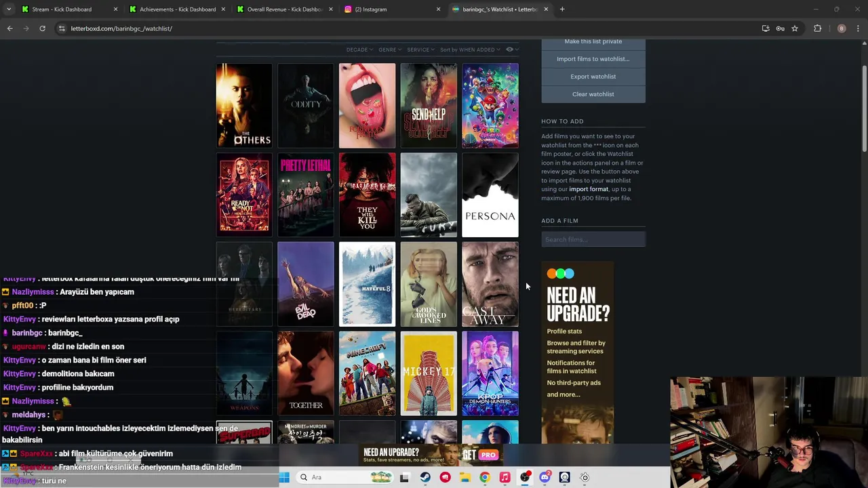Screen dimensions: 868x488
Task: Open the Oddity film poster
Action: pos(306,106)
